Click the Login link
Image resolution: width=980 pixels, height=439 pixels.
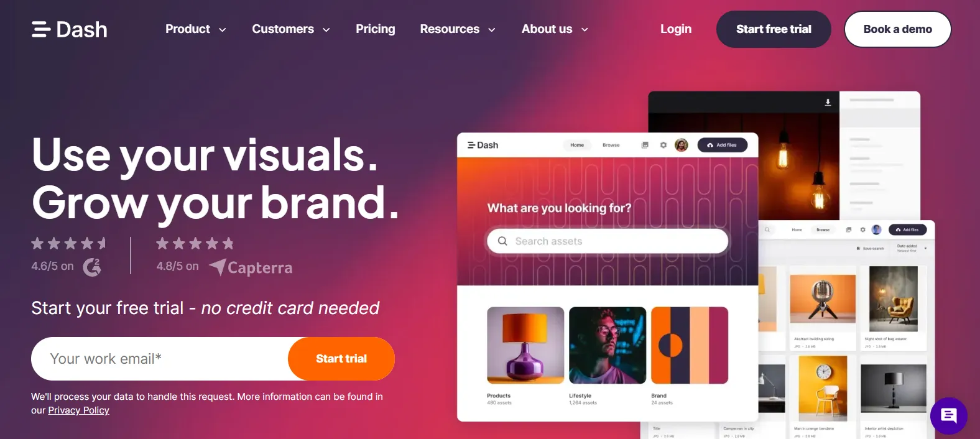[x=676, y=29]
